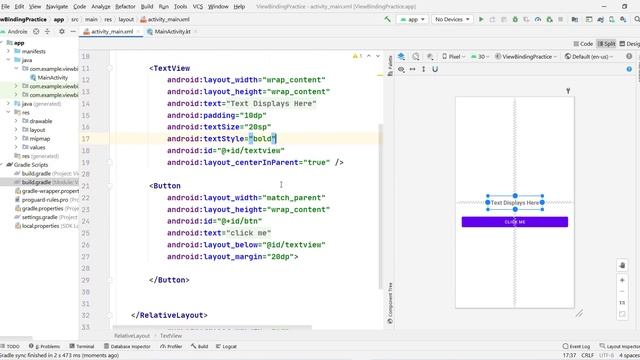640x360 pixels.
Task: Open the Logcat tool window
Action: 227,346
